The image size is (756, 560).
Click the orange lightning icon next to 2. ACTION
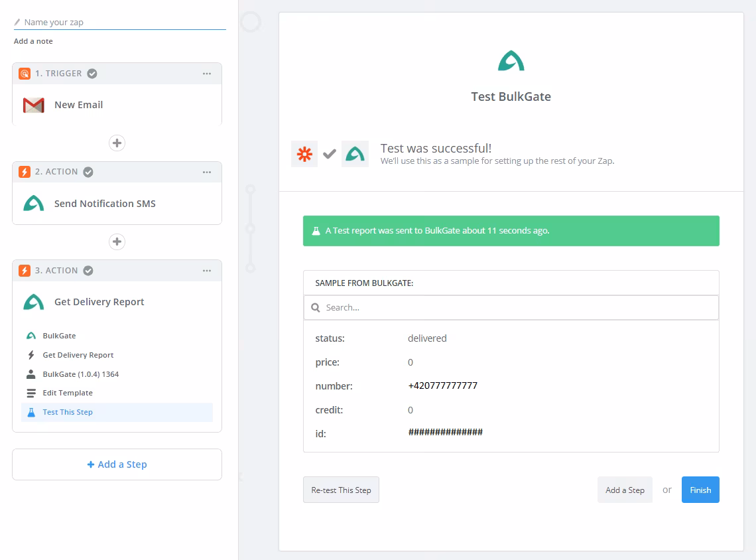[25, 172]
